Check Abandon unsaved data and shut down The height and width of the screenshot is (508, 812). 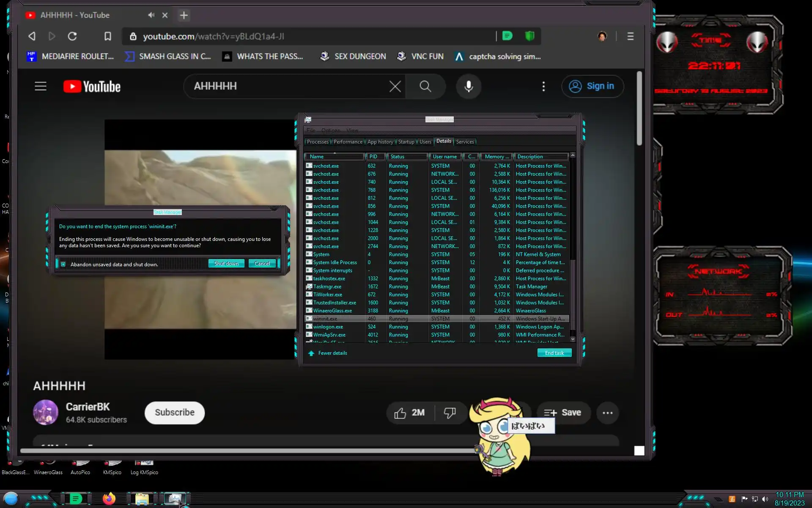[63, 265]
